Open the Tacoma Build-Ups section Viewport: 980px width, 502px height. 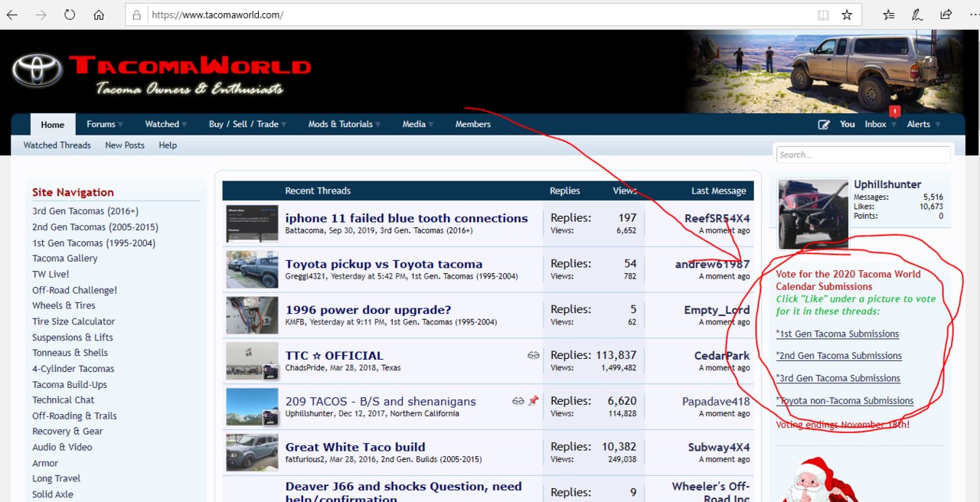pos(70,385)
